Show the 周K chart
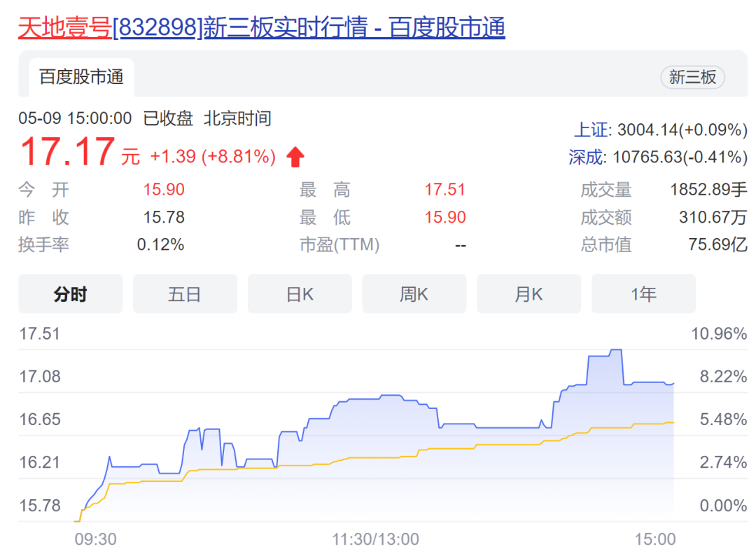This screenshot has width=756, height=556. pos(414,294)
